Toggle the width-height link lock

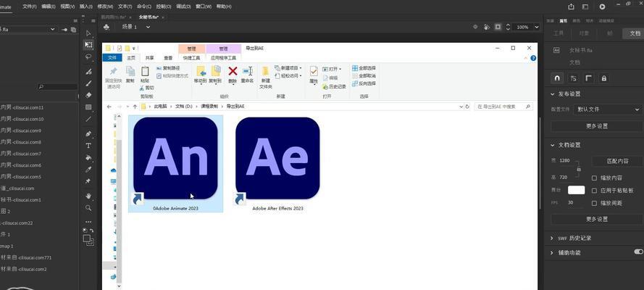click(579, 169)
